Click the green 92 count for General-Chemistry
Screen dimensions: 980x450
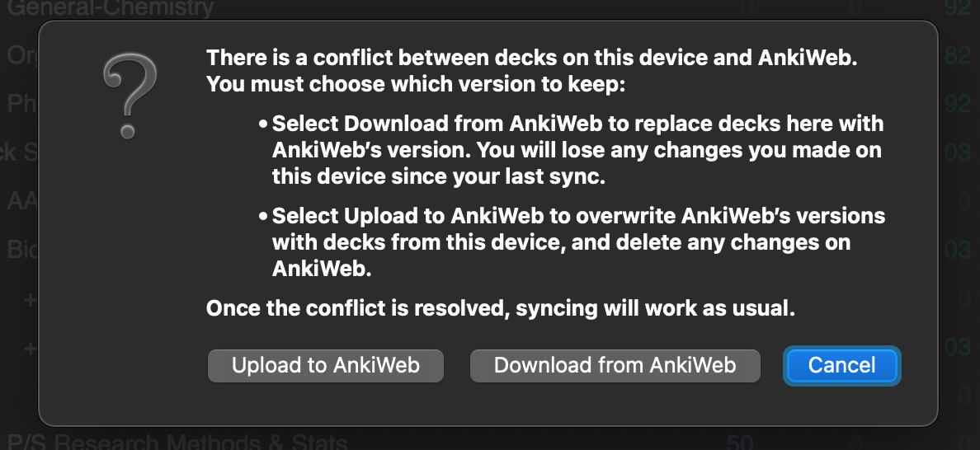957,7
